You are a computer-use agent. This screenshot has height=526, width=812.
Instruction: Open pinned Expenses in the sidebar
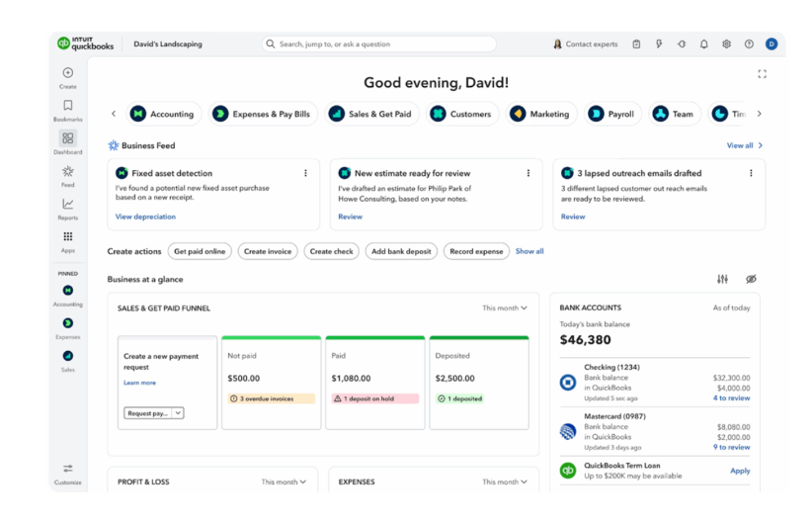(68, 328)
